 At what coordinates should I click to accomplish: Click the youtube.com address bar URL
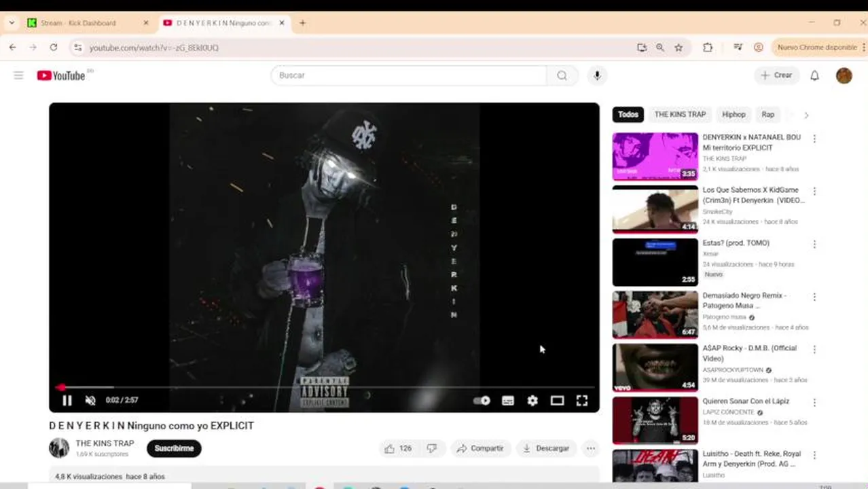coord(154,48)
